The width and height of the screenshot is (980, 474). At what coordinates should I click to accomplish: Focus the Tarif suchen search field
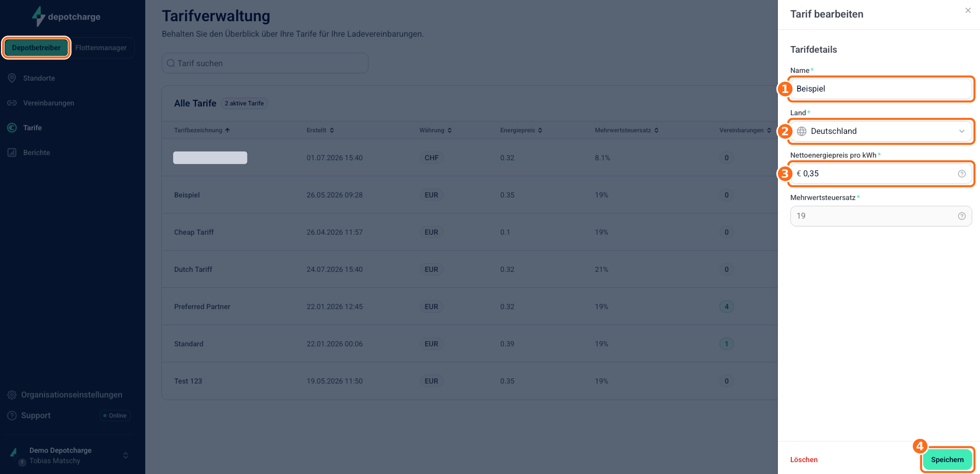click(265, 63)
